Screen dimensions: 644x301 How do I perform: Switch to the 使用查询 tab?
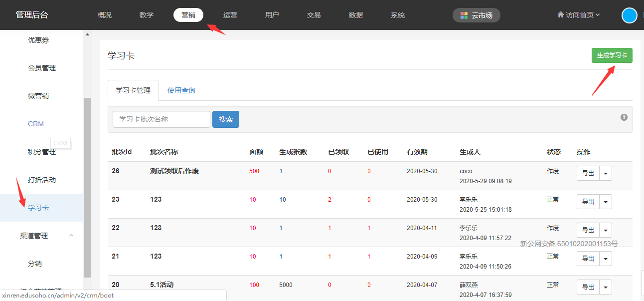(181, 90)
